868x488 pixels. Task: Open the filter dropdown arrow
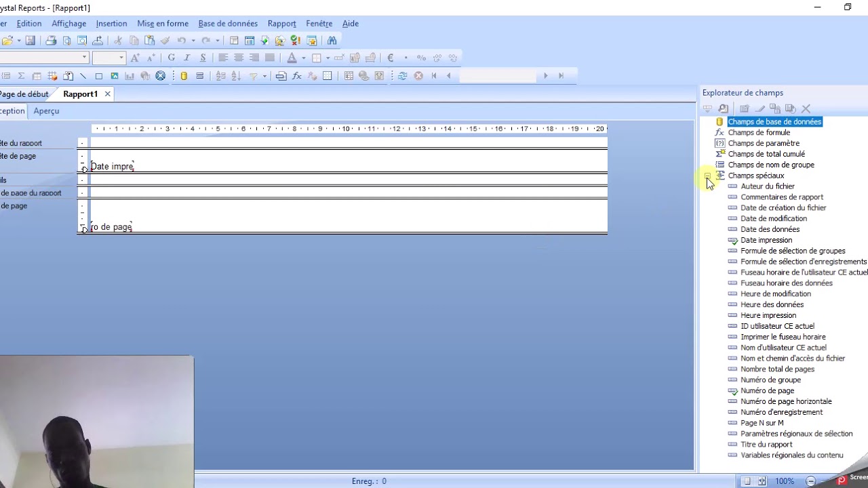click(x=264, y=76)
